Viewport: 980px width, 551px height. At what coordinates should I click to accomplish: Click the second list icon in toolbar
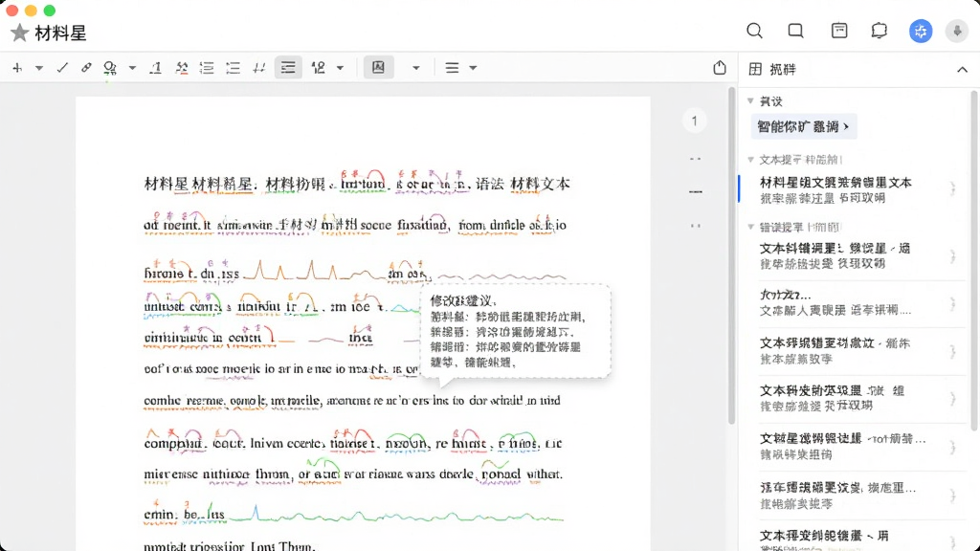[x=234, y=68]
